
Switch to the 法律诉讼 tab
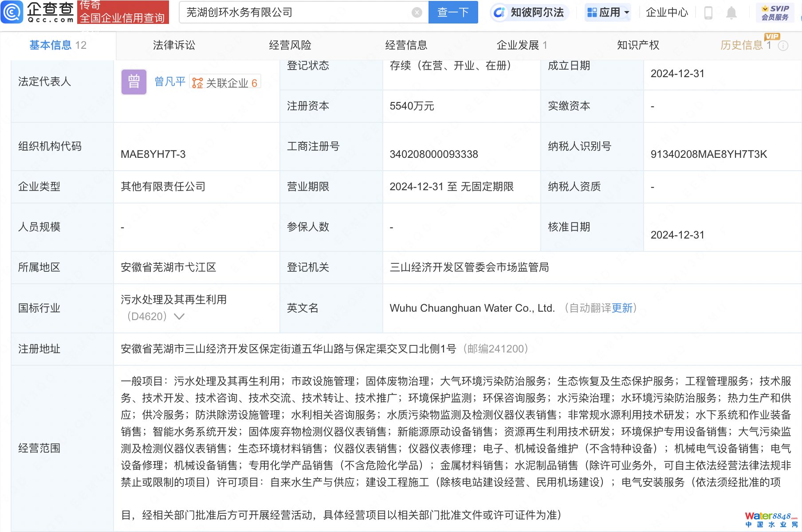[174, 45]
